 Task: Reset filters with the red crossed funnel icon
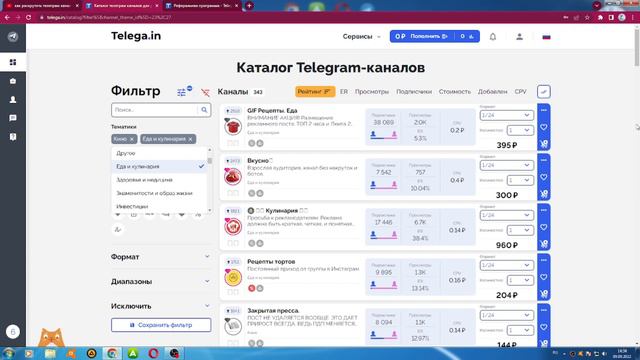[x=205, y=93]
